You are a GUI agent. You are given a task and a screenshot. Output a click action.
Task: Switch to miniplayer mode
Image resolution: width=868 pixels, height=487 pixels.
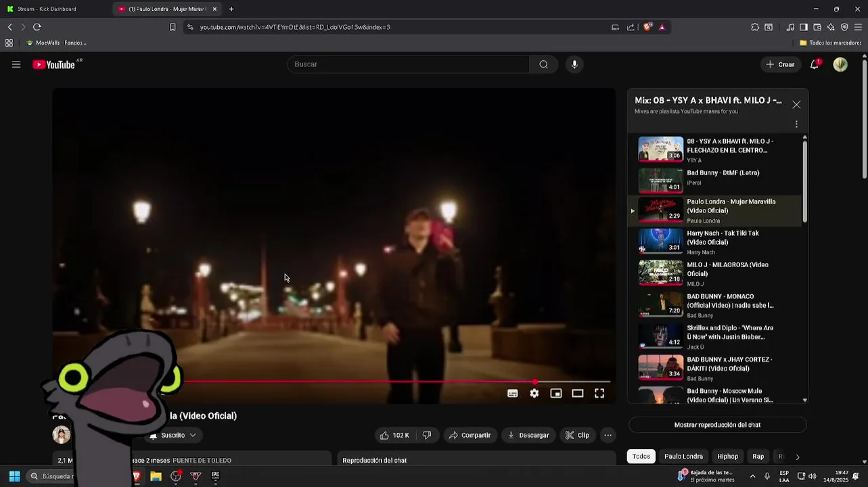[x=556, y=393]
